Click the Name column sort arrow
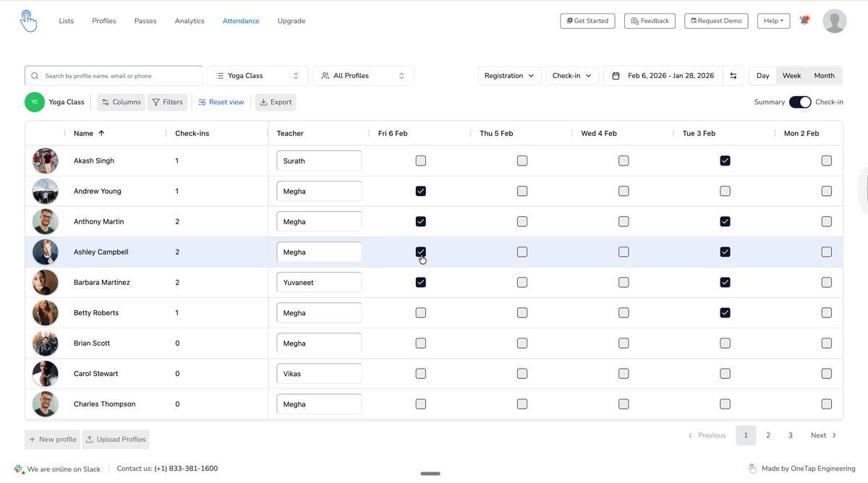This screenshot has width=868, height=483. click(101, 133)
